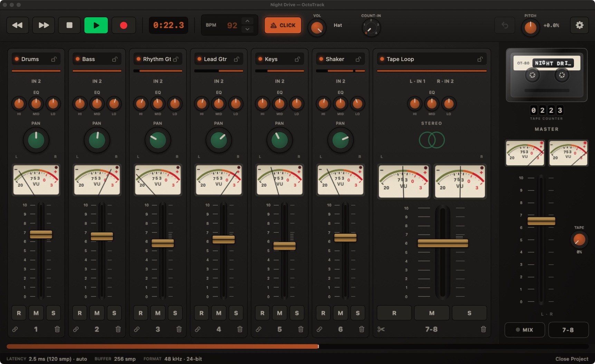
Task: Open the Tape Loop L · IN 1 input selector
Action: tap(418, 81)
